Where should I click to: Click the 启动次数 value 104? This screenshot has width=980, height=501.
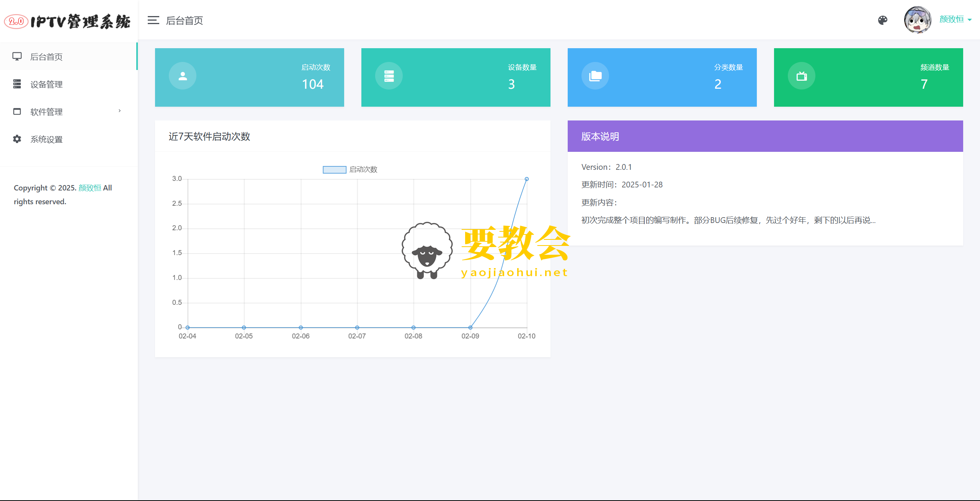313,84
